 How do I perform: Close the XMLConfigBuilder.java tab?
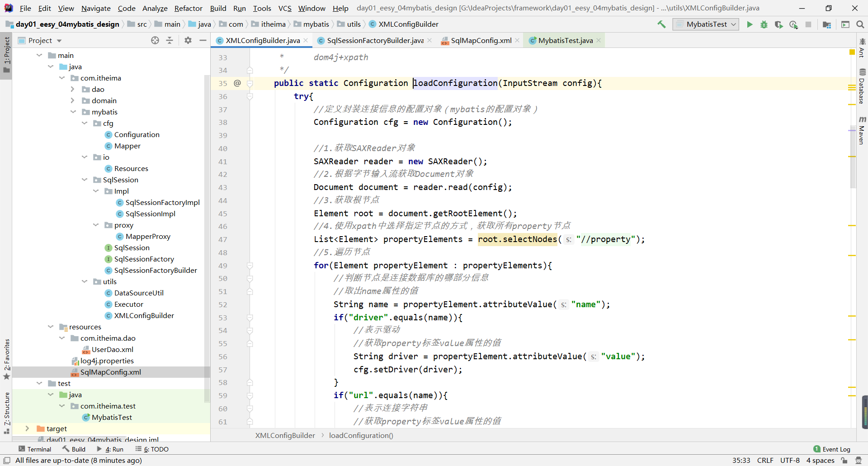click(306, 40)
